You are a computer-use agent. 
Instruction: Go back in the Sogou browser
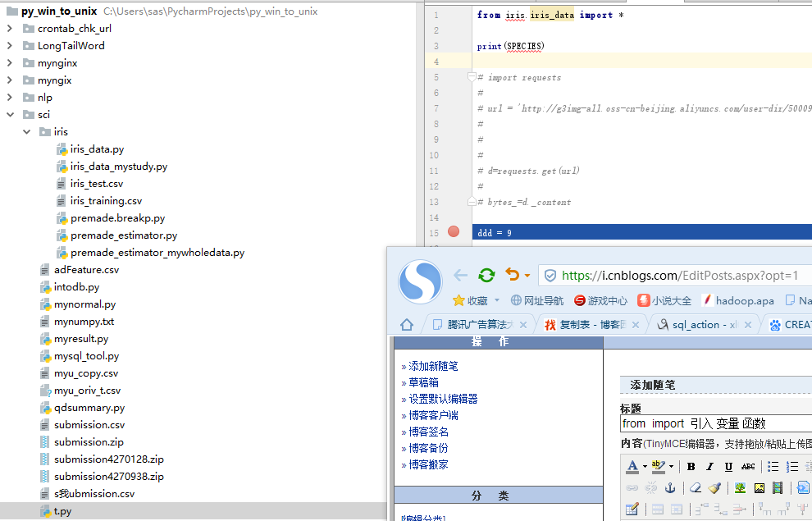point(460,275)
